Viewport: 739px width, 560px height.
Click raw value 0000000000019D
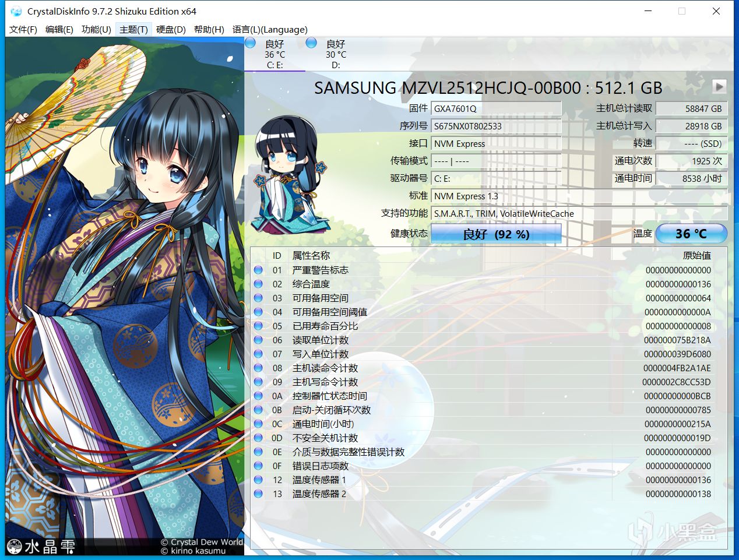(677, 438)
